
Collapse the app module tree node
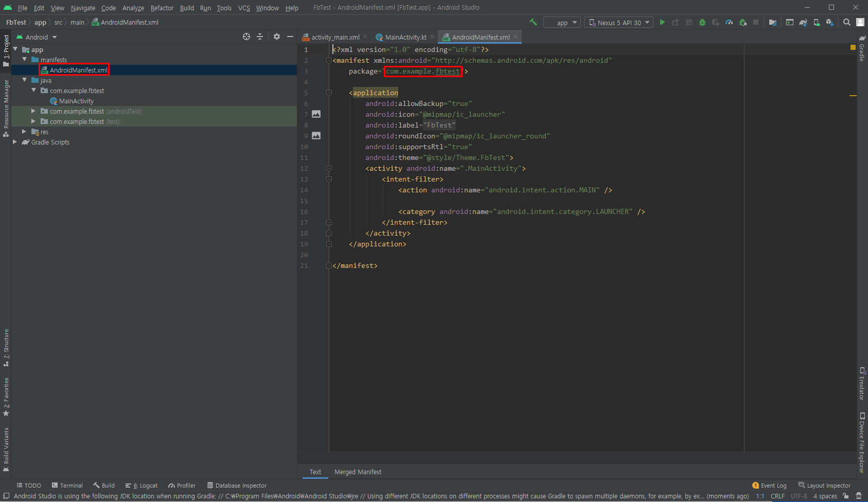pyautogui.click(x=15, y=49)
